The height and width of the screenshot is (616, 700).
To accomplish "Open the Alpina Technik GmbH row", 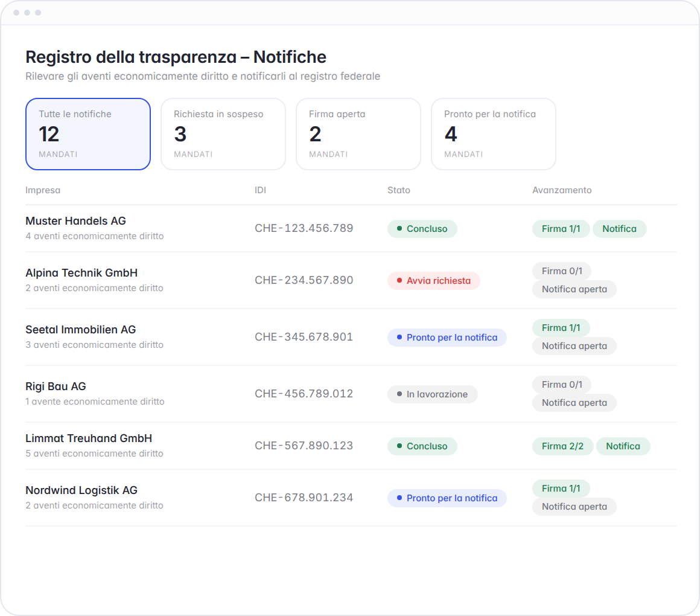I will pos(351,280).
